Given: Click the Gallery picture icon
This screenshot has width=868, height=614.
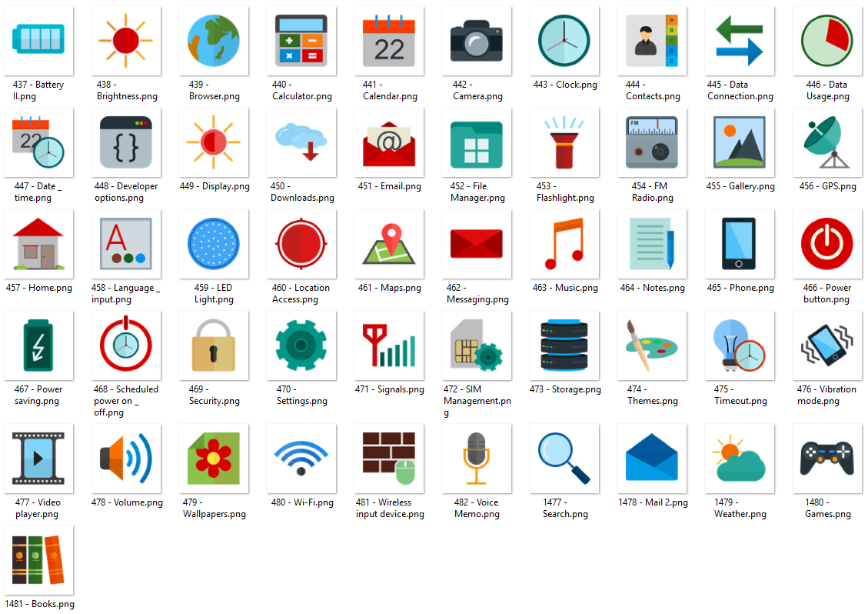Looking at the screenshot, I should 740,142.
